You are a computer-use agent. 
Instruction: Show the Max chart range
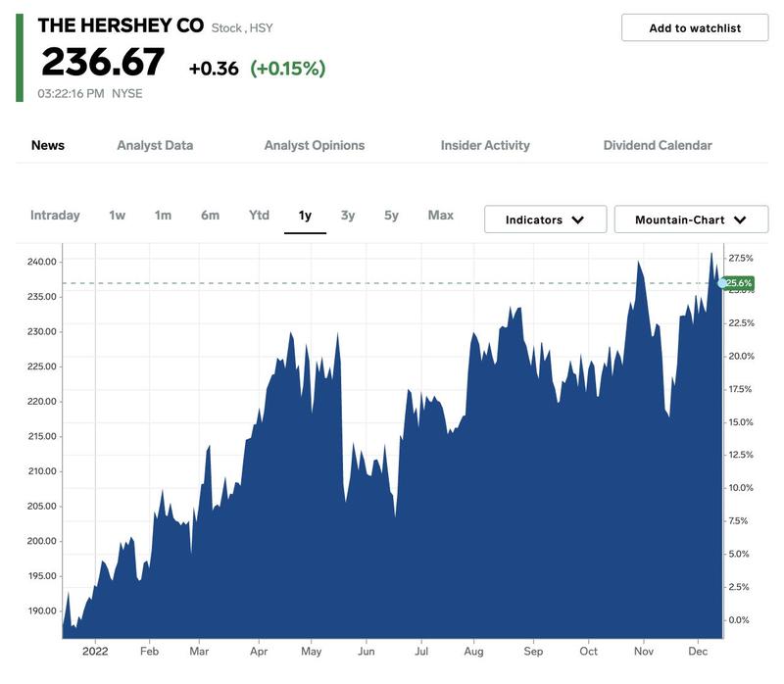click(x=440, y=216)
